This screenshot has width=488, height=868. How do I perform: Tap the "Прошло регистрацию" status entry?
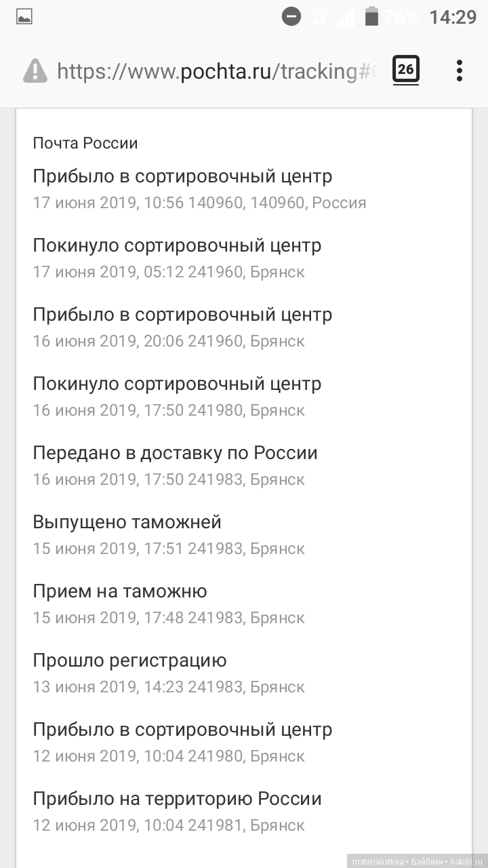pos(129,661)
